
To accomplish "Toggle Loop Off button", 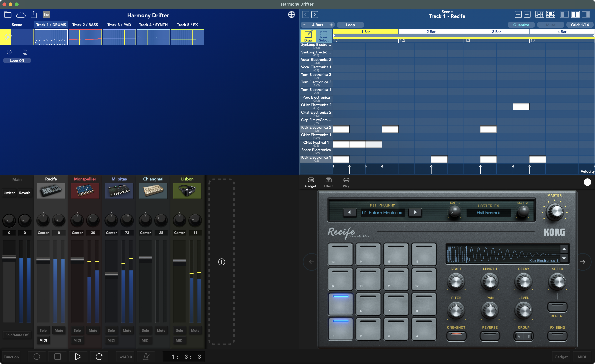I will pyautogui.click(x=17, y=61).
